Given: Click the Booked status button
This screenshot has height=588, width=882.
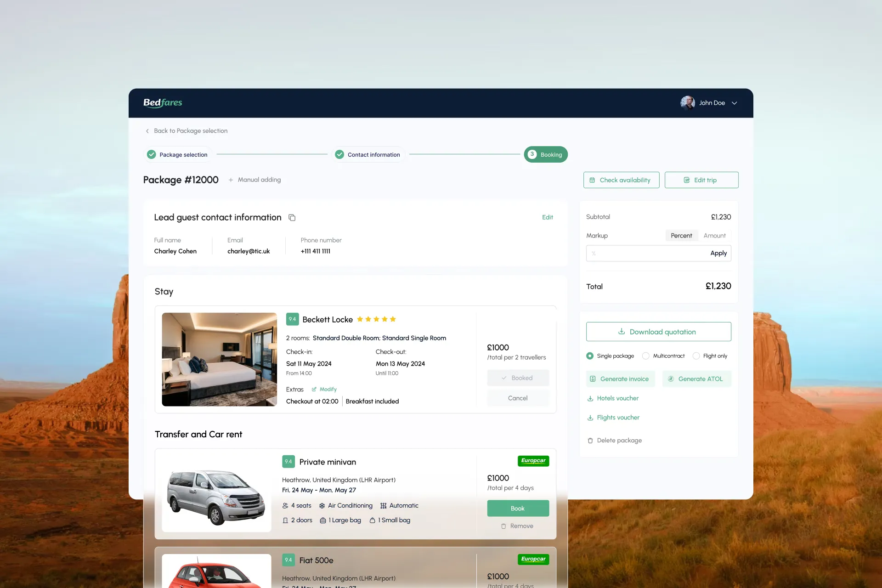Looking at the screenshot, I should pos(518,378).
